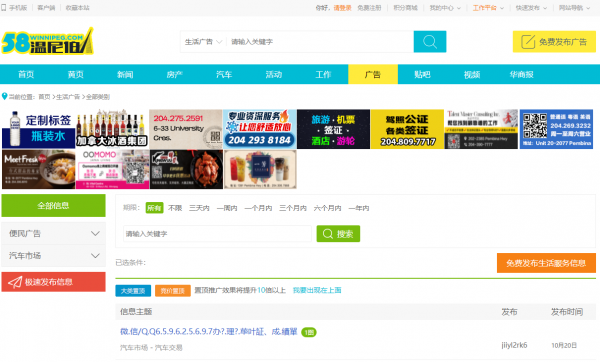Click the green 1图 badge on listing
This screenshot has height=362, width=600.
(309, 332)
